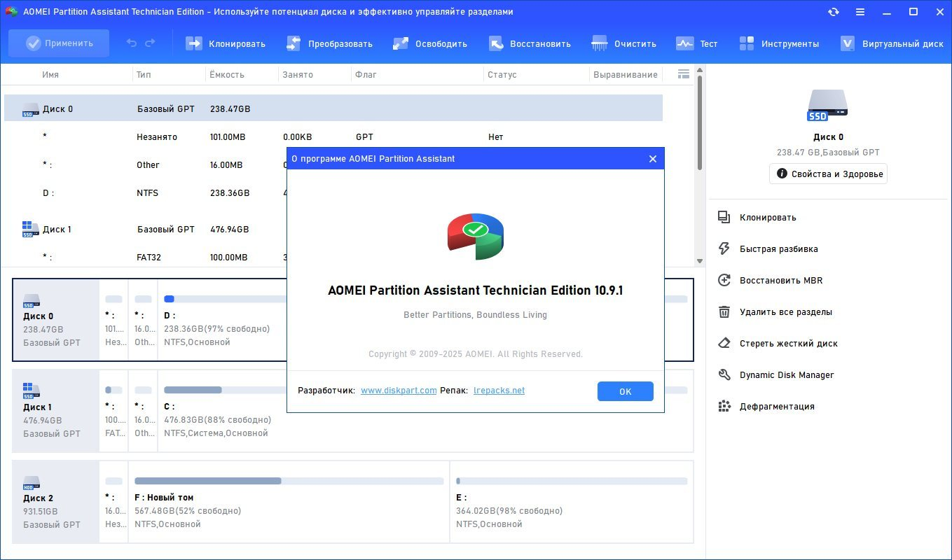
Task: Select the Wipe tool (Очистить)
Action: coord(600,43)
